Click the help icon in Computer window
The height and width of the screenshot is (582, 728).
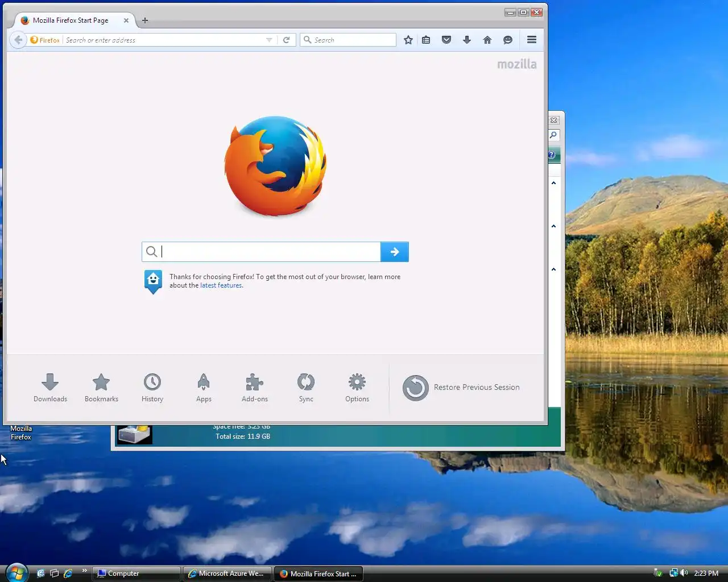[x=552, y=155]
